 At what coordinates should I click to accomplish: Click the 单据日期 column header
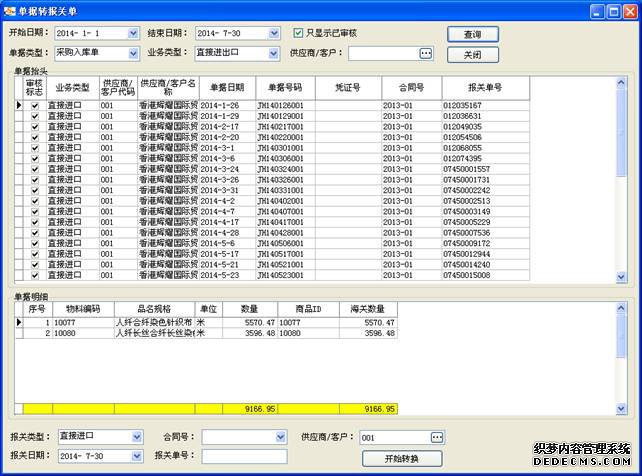[x=226, y=87]
